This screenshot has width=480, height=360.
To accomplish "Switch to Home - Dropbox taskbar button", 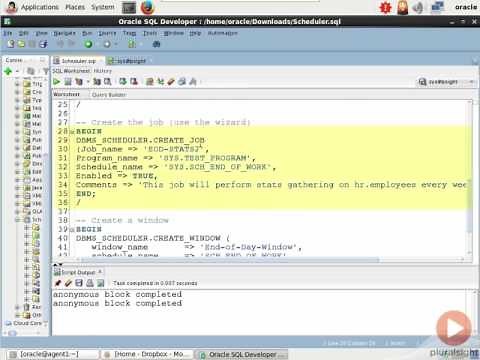I will pos(146,354).
